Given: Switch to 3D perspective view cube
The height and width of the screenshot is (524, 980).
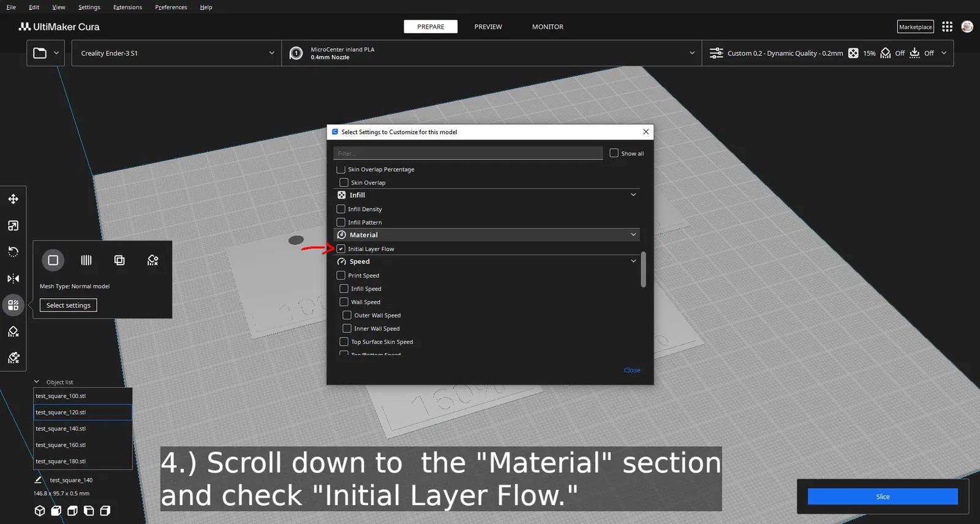Looking at the screenshot, I should pos(40,511).
